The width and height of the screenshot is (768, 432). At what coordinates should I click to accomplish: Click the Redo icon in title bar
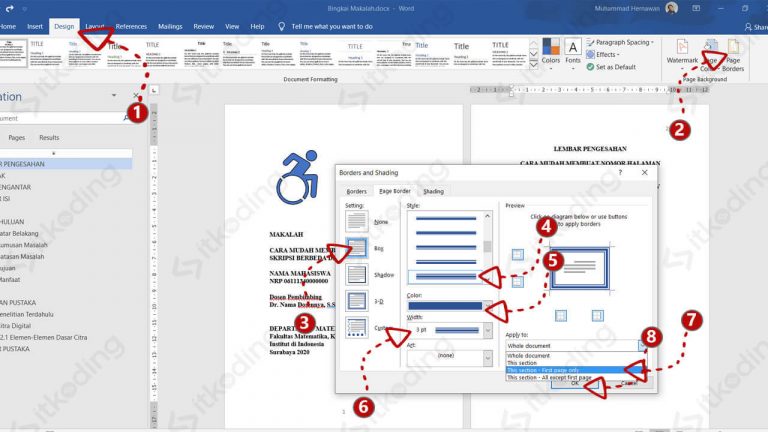pyautogui.click(x=9, y=8)
